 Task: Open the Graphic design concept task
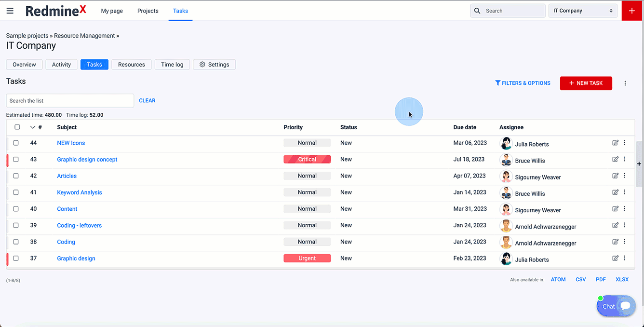tap(87, 159)
